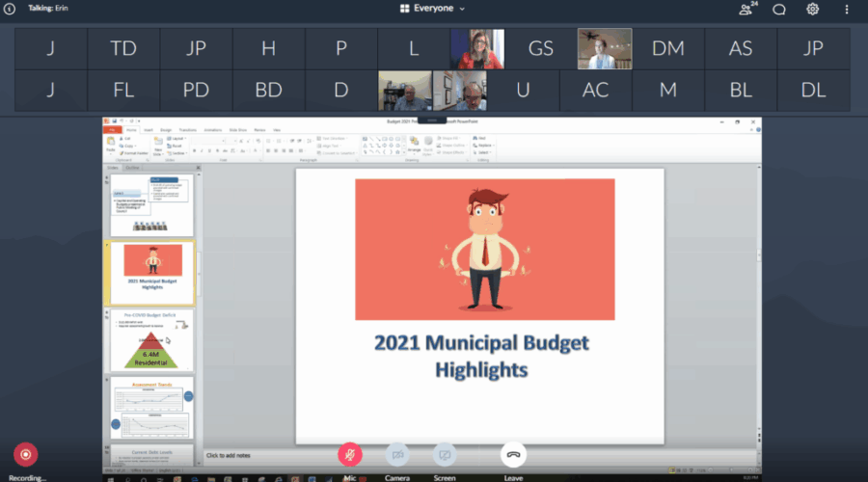The image size is (868, 482).
Task: Switch to the Insert ribbon tab
Action: [148, 129]
